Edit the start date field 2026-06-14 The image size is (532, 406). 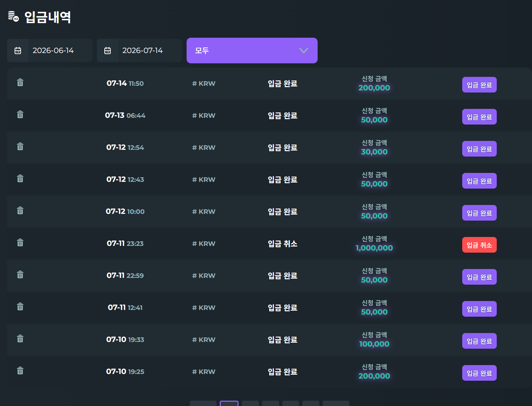(x=50, y=51)
